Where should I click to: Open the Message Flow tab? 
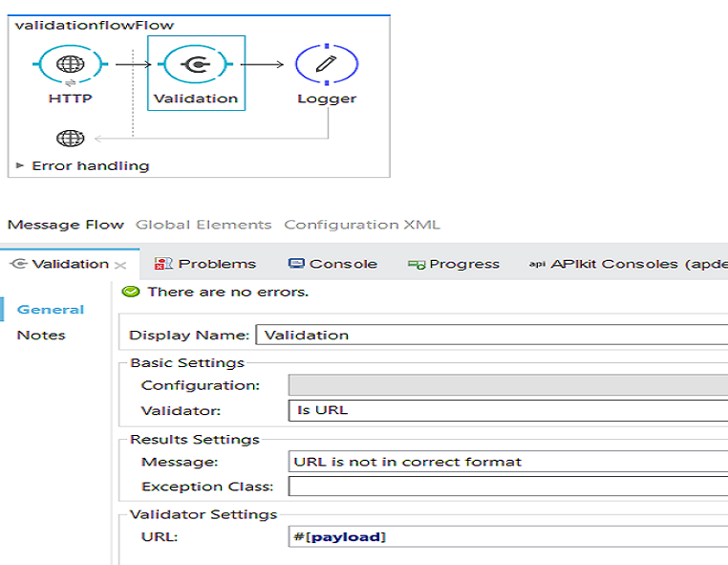66,225
